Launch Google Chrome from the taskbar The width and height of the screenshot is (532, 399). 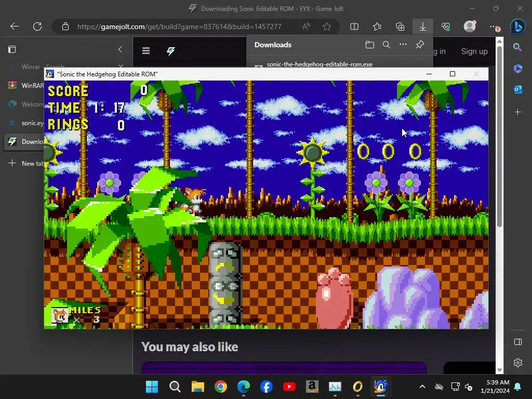pyautogui.click(x=220, y=387)
